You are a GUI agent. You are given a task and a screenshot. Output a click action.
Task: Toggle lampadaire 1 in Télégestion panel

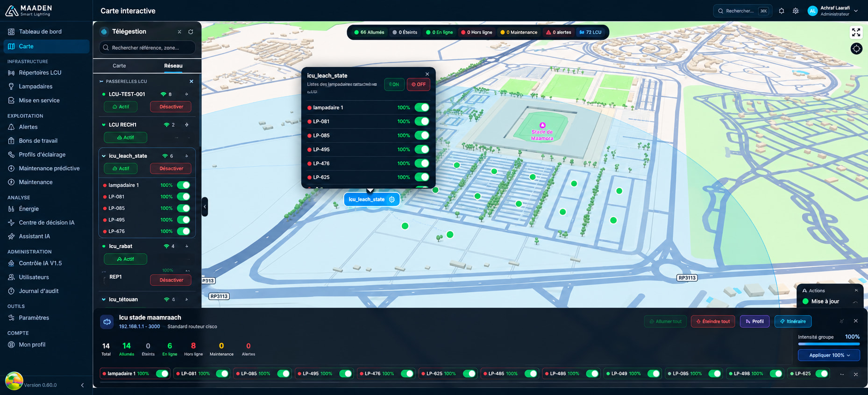tap(184, 185)
